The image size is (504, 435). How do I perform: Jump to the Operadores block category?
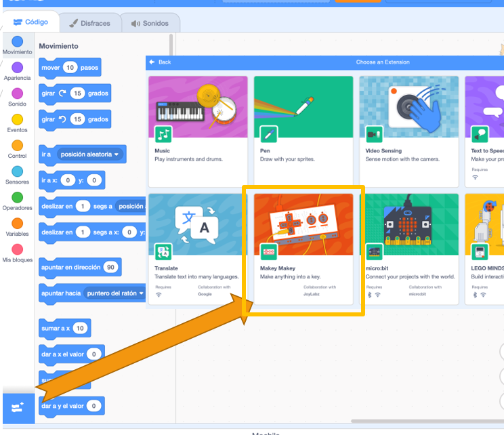(x=18, y=201)
